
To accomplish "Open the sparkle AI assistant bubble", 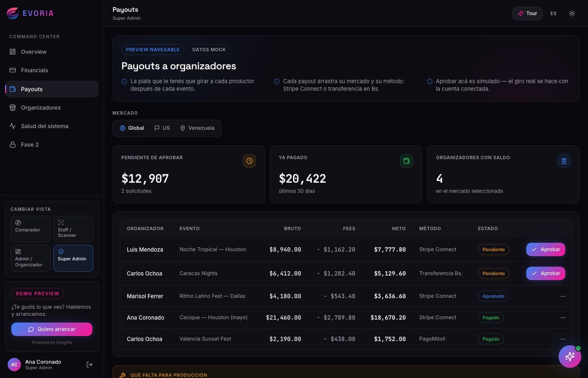I will pos(570,357).
